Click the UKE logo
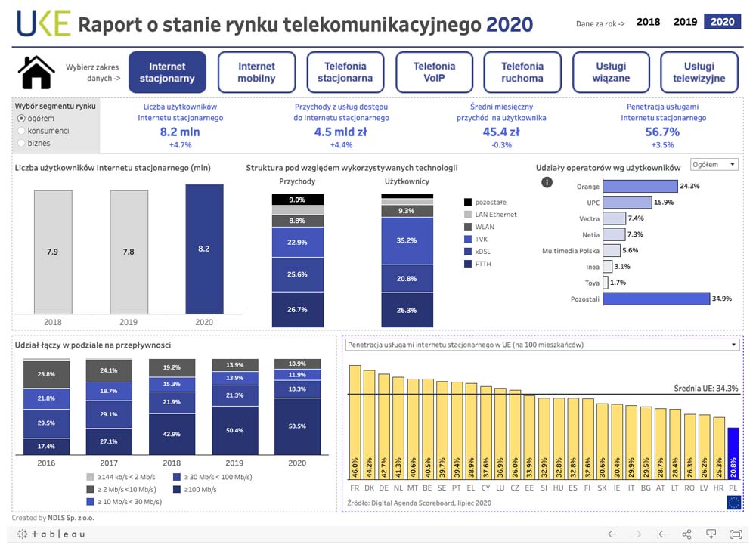Image resolution: width=756 pixels, height=548 pixels. pyautogui.click(x=43, y=23)
